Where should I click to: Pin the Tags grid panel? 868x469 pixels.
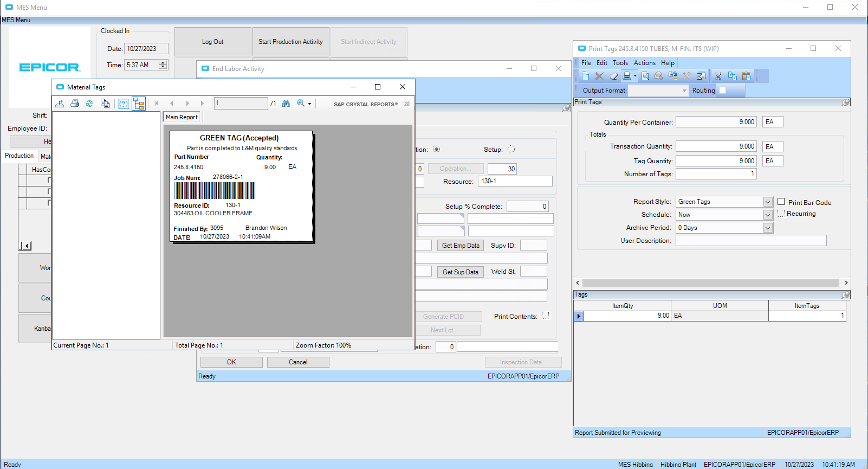(845, 295)
